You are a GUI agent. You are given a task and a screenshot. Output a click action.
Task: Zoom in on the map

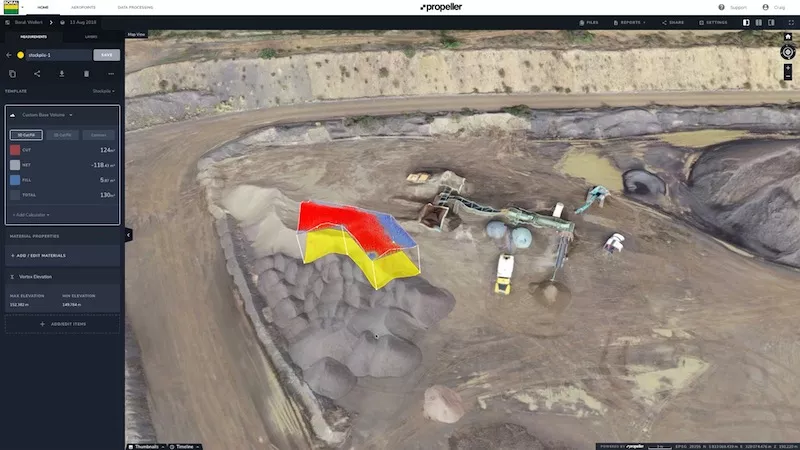[x=788, y=68]
